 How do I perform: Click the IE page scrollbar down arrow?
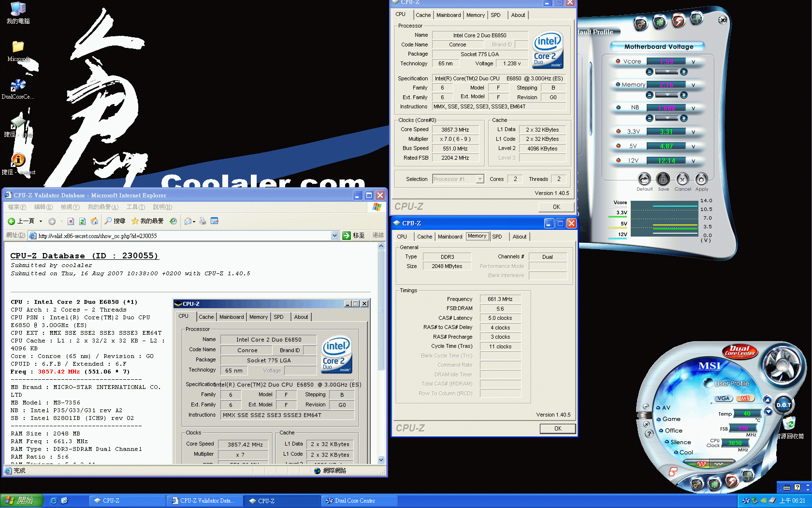click(381, 460)
